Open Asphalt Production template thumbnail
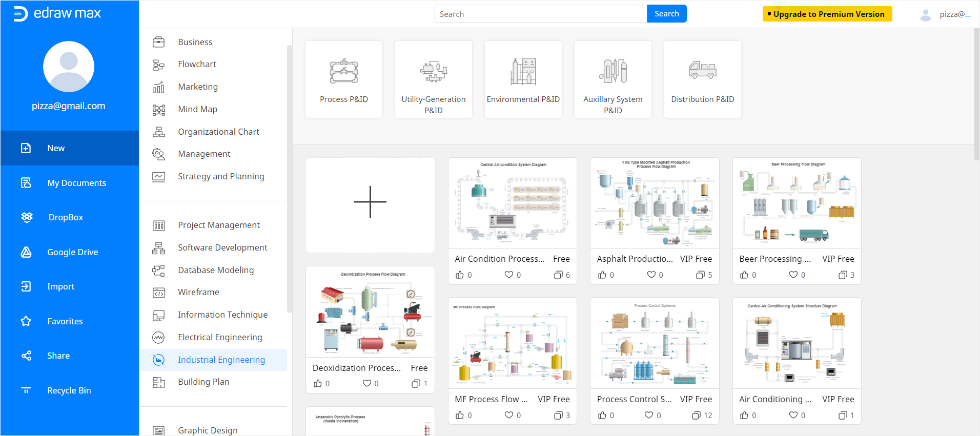This screenshot has height=436, width=980. (x=655, y=203)
